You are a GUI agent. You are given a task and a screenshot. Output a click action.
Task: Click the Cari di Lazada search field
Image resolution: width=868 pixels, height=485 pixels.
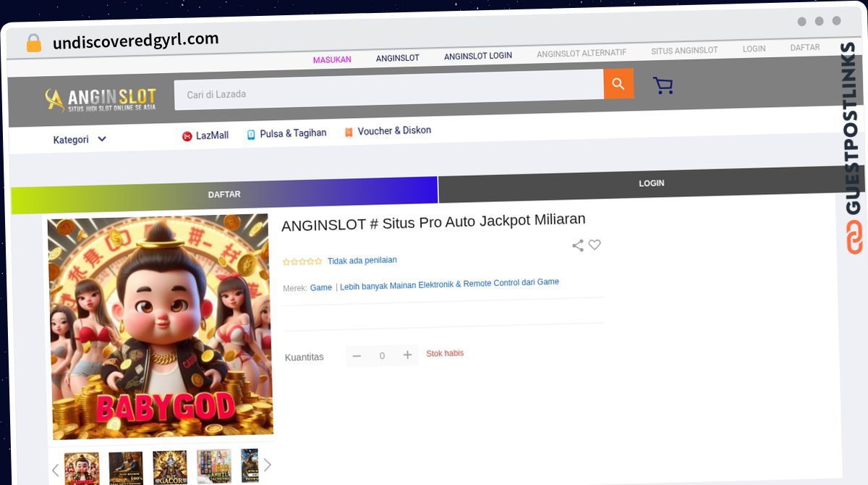point(389,90)
